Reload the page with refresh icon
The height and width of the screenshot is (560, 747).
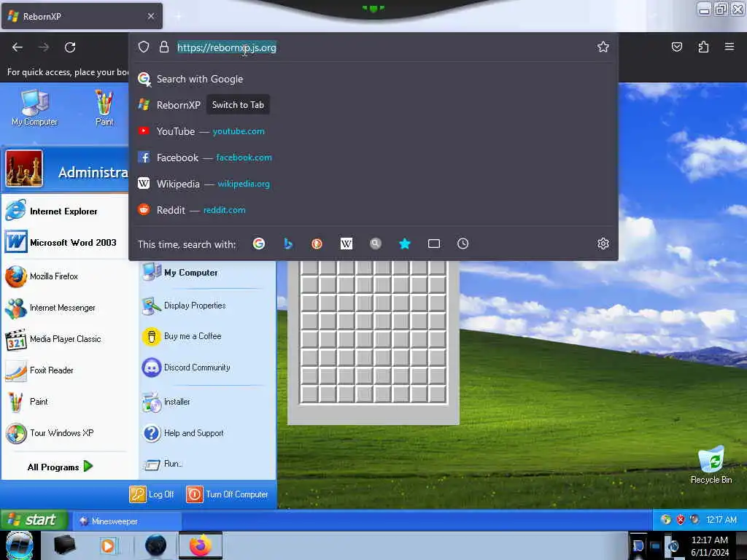click(70, 47)
